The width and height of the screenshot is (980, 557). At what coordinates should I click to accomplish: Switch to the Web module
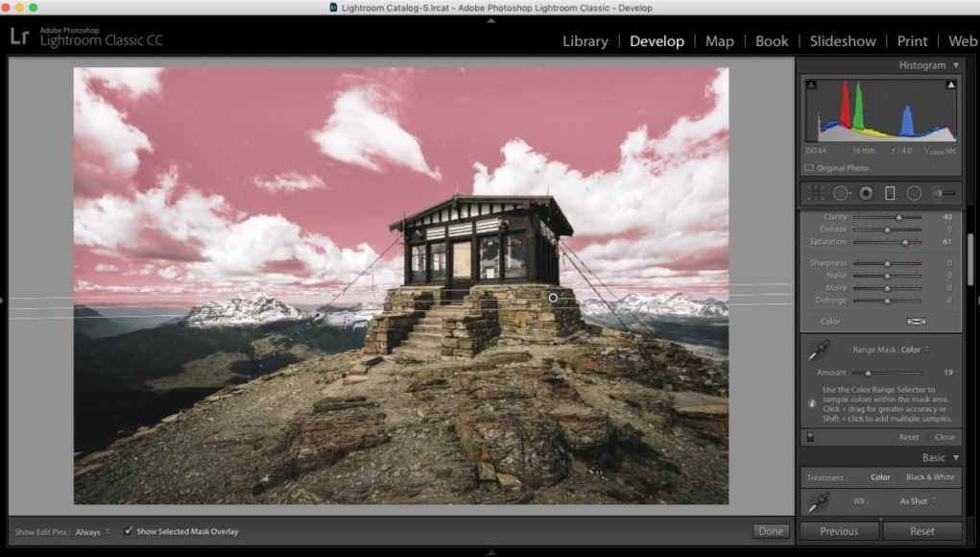(963, 41)
